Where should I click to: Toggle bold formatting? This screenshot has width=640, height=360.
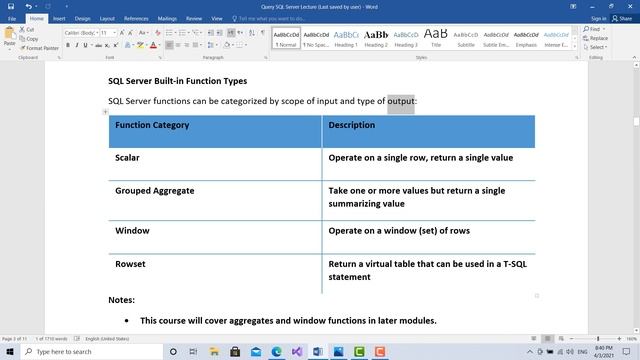click(68, 45)
